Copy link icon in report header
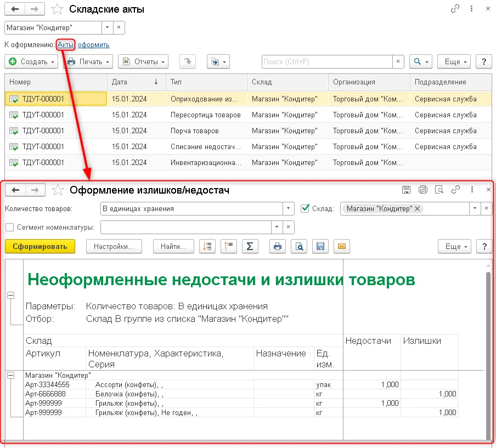 (x=455, y=189)
